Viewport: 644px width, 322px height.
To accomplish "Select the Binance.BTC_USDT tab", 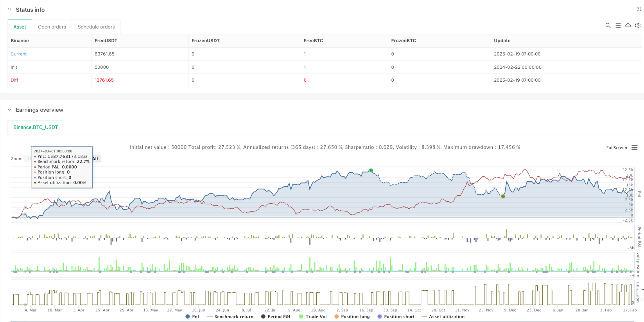I will click(36, 127).
